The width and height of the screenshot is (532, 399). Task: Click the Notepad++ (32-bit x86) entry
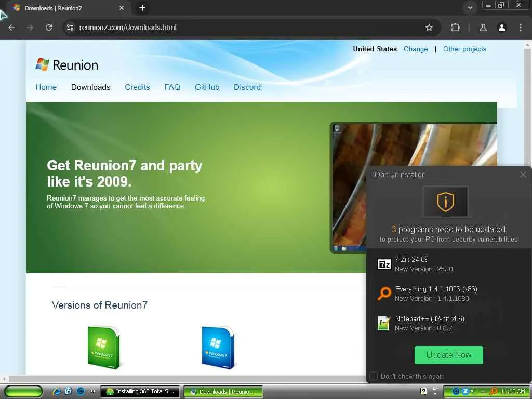click(430, 318)
